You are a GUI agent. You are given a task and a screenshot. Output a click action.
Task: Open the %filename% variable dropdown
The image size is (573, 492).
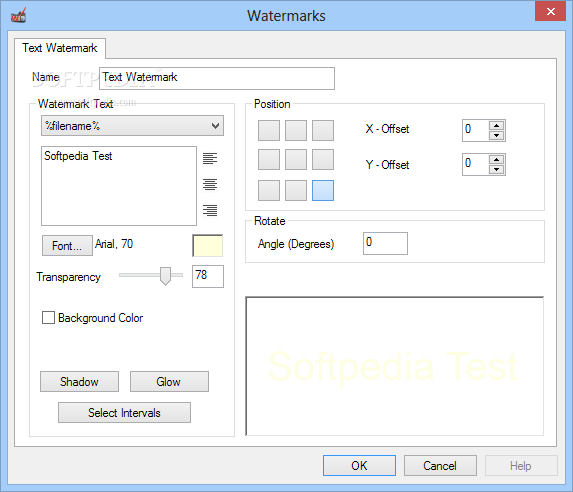coord(132,126)
